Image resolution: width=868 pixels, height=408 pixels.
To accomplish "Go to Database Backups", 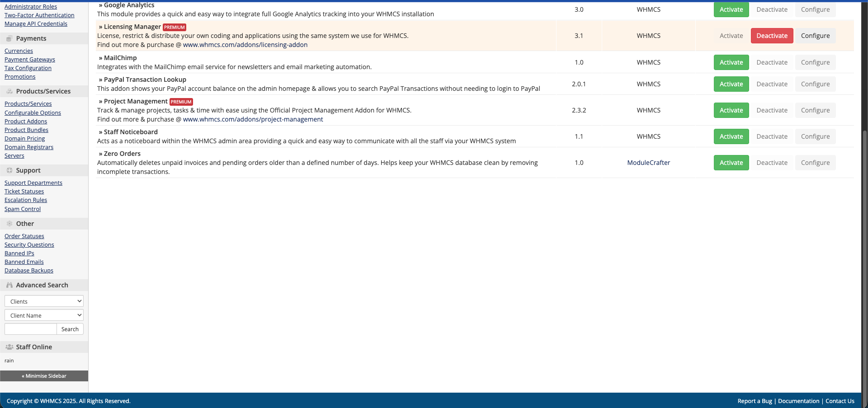I will 29,271.
